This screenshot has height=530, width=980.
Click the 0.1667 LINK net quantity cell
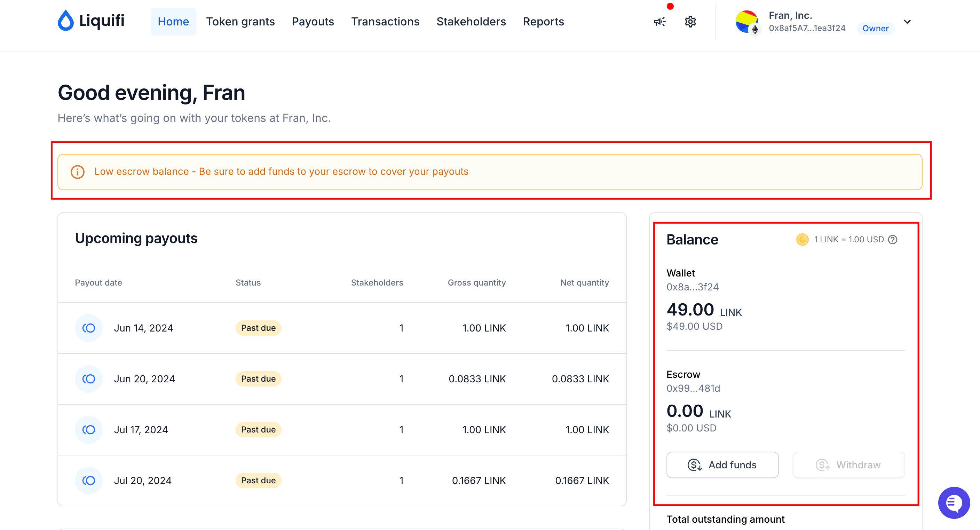(x=582, y=481)
